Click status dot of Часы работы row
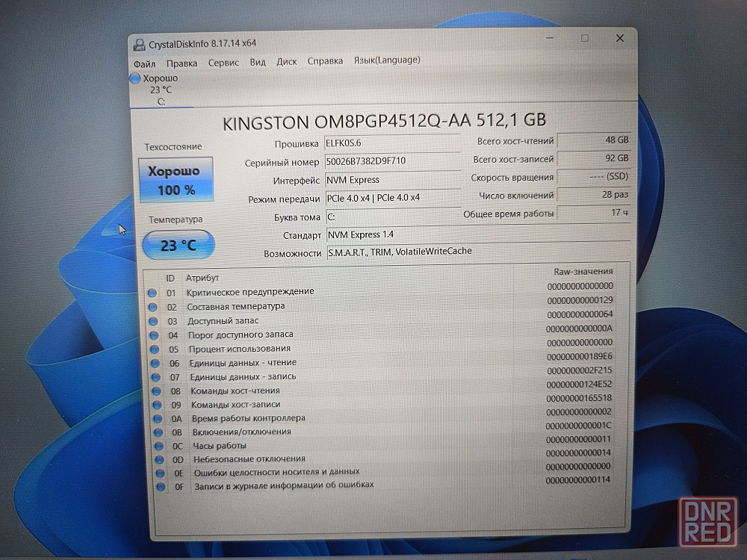This screenshot has width=747, height=560. [158, 447]
